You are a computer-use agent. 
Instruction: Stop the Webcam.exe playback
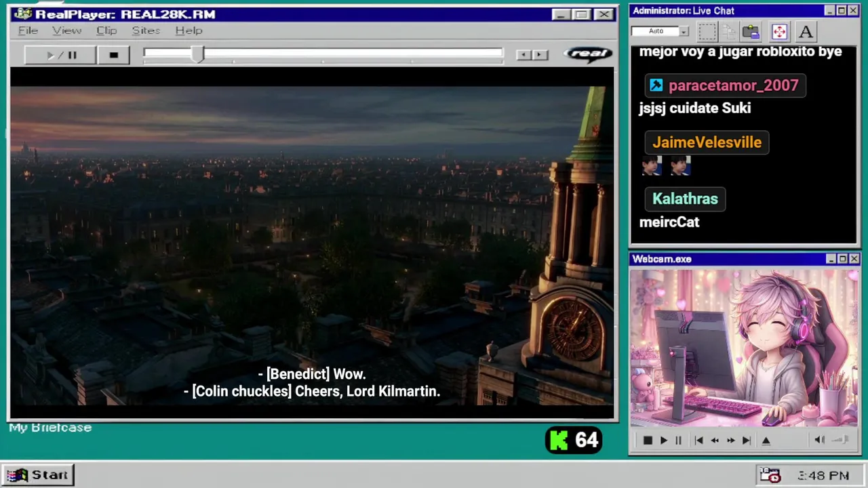(x=648, y=441)
